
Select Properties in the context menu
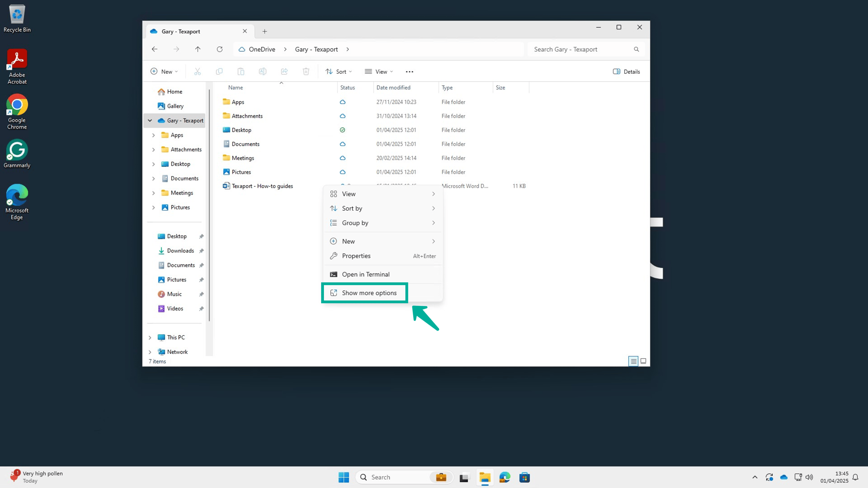tap(356, 256)
